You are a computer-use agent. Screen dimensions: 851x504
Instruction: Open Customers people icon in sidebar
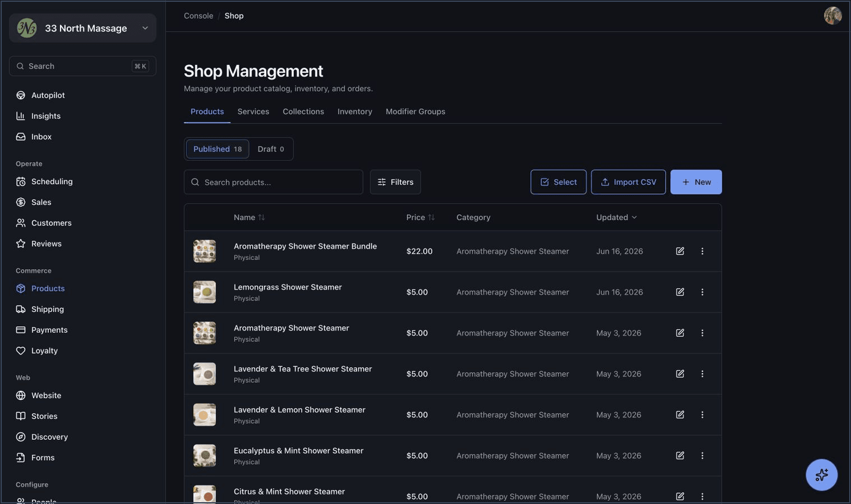21,223
